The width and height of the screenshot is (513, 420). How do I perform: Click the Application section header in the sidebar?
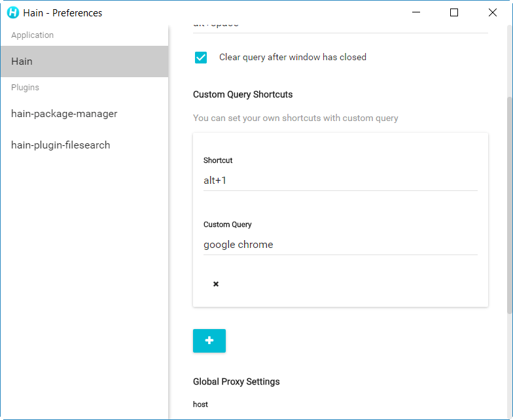pyautogui.click(x=33, y=35)
